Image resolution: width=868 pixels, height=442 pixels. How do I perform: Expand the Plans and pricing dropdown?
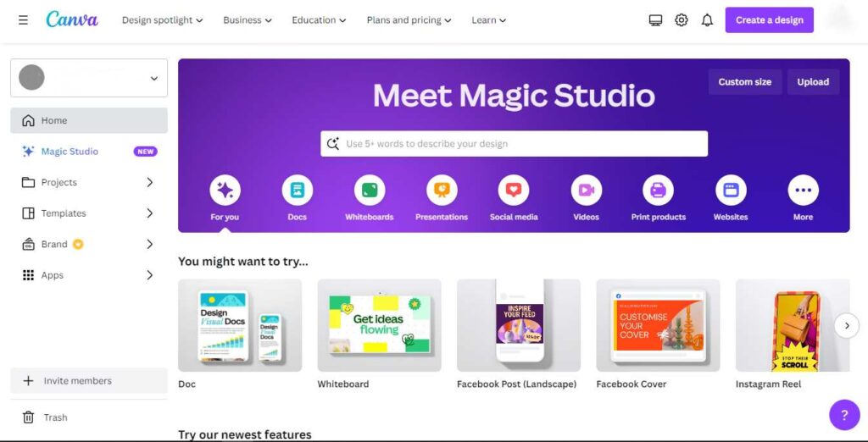tap(409, 20)
